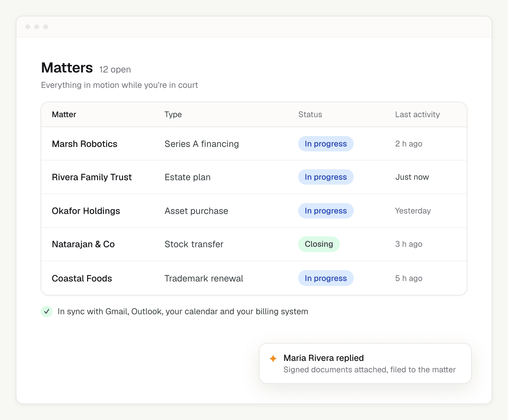Click the Just now activity cell
This screenshot has width=508, height=420.
[x=412, y=177]
